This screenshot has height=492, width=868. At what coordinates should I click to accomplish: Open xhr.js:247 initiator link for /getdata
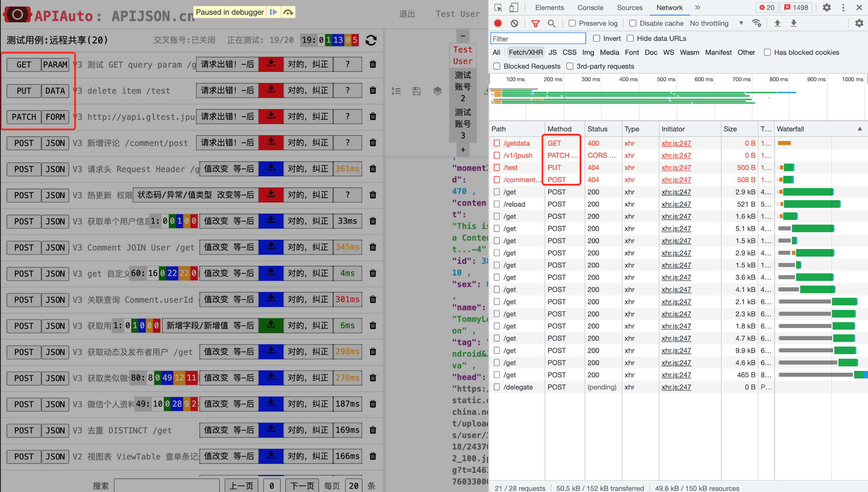[676, 143]
